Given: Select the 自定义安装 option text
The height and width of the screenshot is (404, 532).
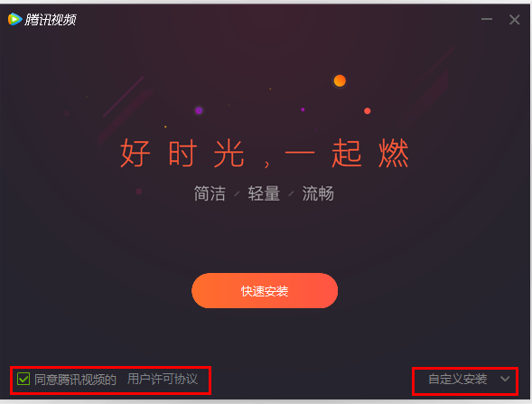Looking at the screenshot, I should [x=458, y=379].
